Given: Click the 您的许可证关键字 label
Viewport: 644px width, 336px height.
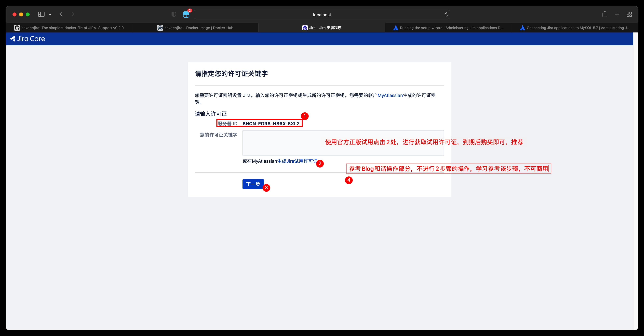Looking at the screenshot, I should pos(218,135).
